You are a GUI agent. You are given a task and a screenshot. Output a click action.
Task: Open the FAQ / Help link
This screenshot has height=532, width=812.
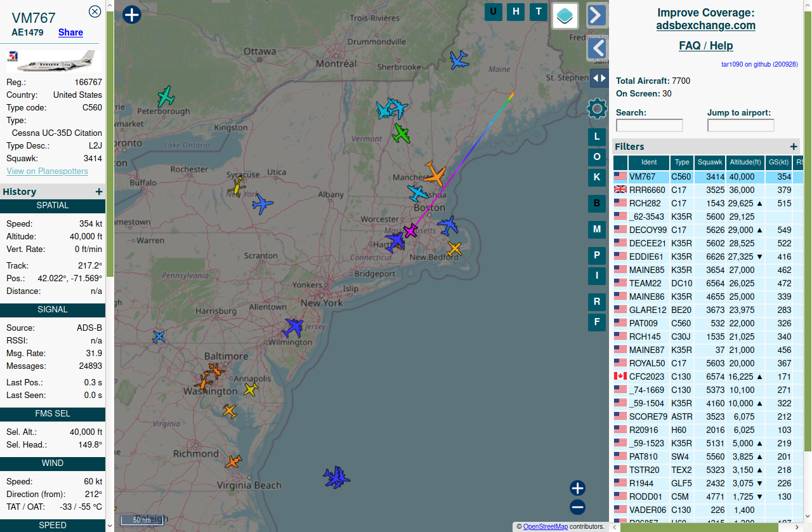[705, 46]
